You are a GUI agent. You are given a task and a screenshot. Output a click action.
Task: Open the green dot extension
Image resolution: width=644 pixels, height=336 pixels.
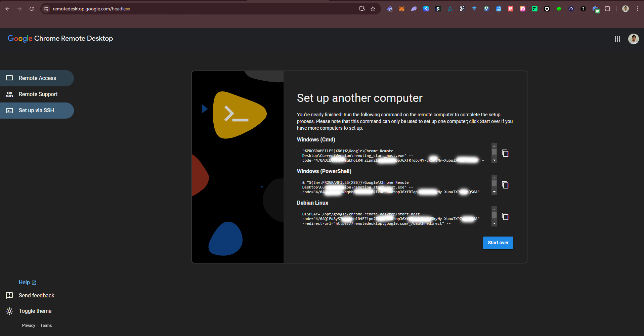point(559,9)
